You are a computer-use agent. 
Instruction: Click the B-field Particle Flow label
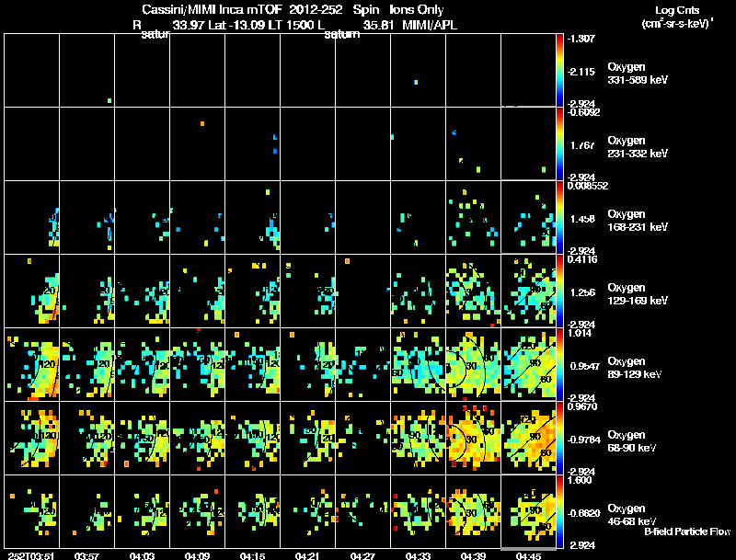[687, 531]
